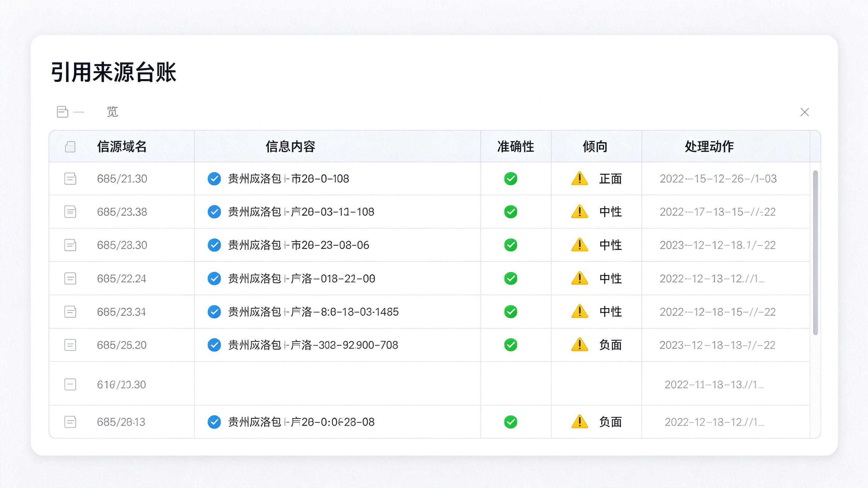Toggle blue check in 685/26.20 row
This screenshot has width=868, height=488.
click(214, 345)
